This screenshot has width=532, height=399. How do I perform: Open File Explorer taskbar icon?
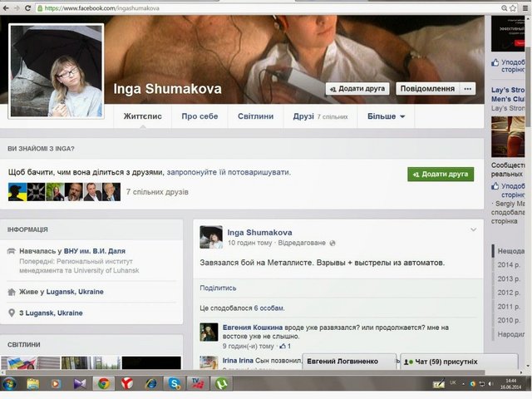point(33,384)
